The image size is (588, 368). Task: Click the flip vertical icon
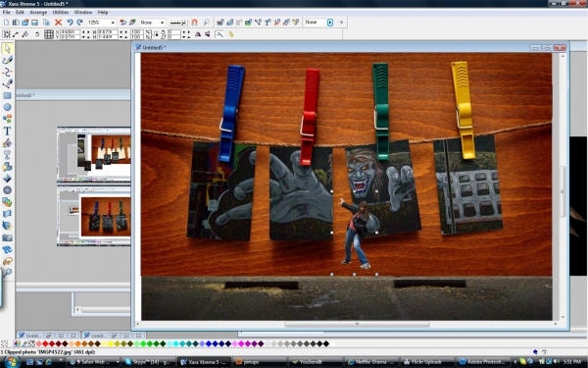tap(207, 34)
